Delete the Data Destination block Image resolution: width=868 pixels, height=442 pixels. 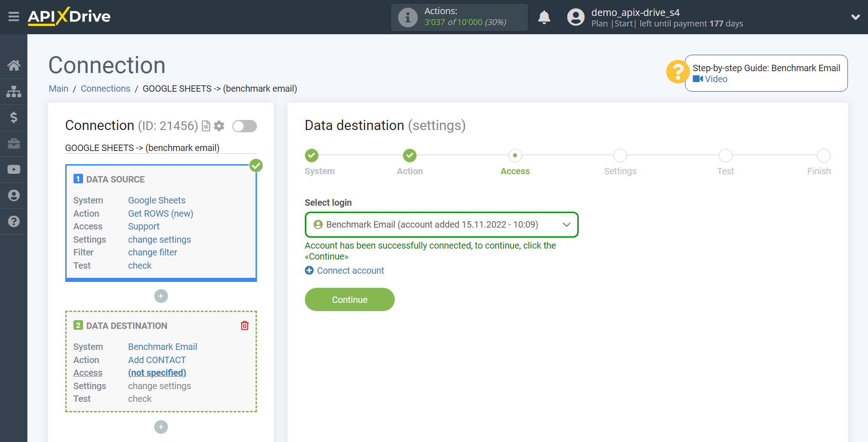click(245, 325)
